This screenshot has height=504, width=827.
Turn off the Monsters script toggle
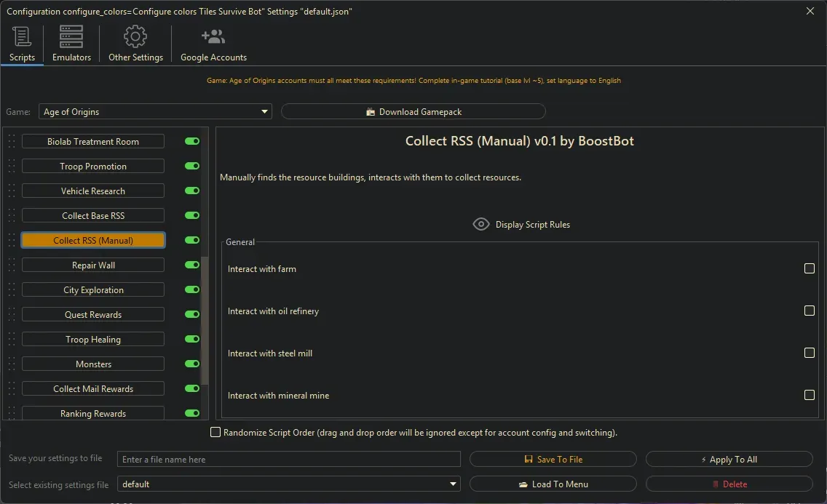191,364
